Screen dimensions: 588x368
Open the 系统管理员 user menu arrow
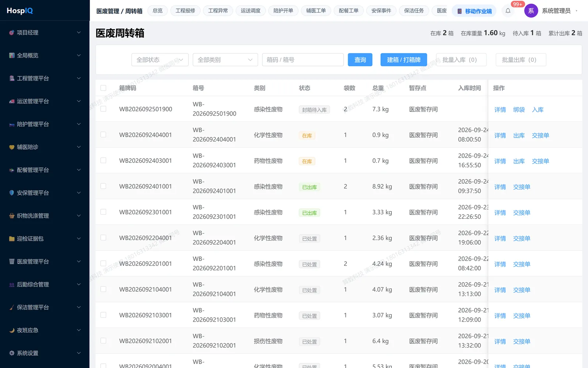(x=577, y=11)
